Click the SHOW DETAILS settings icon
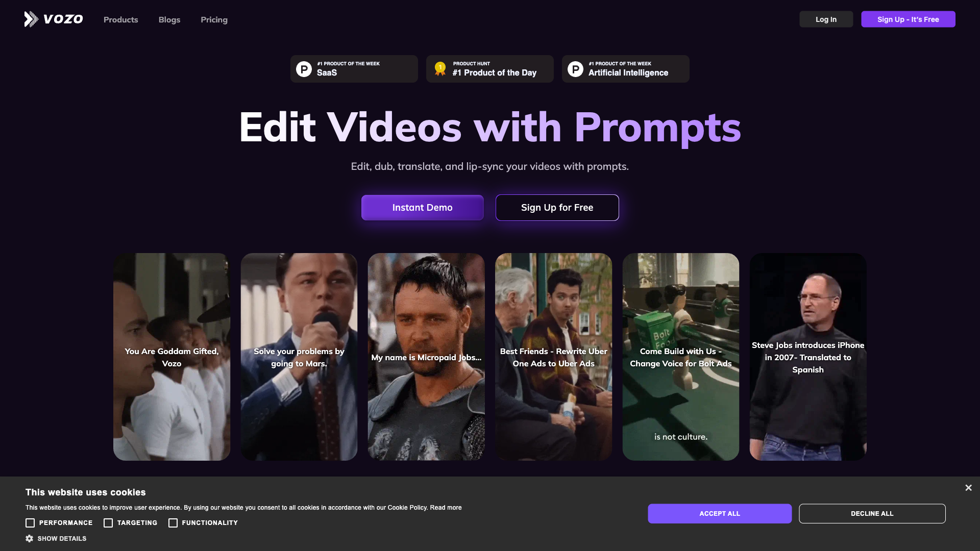The image size is (980, 551). point(29,538)
